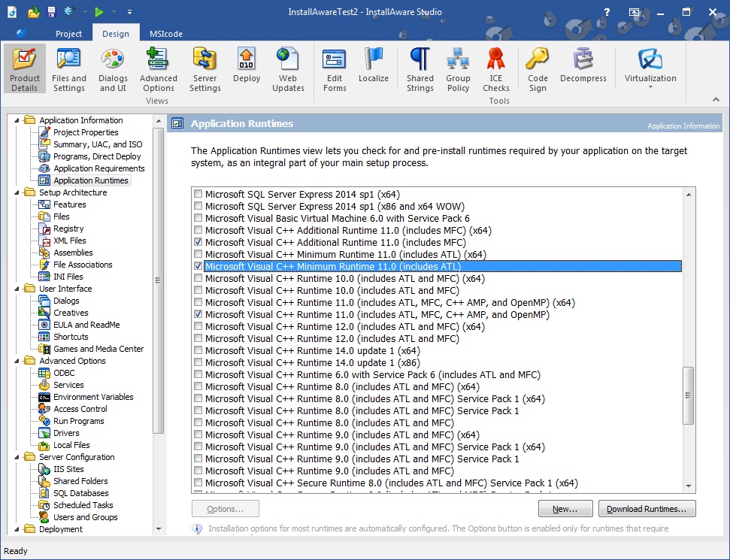
Task: Check Visual C++ Runtime 6.0 with Service Pack 6
Action: coord(198,374)
